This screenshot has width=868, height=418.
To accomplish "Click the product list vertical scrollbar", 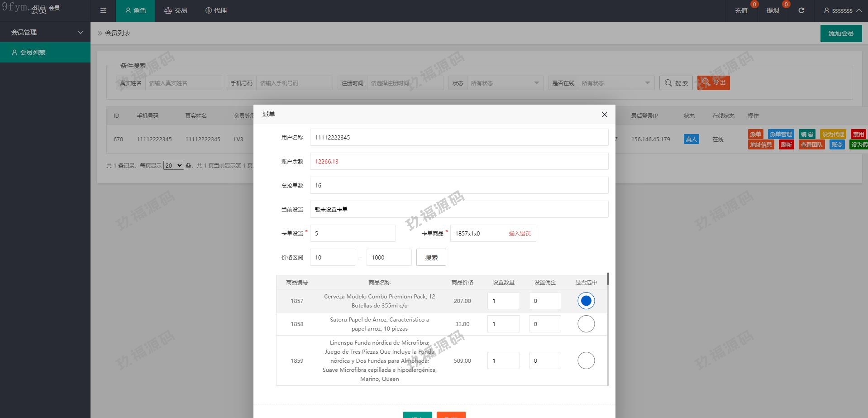I will [608, 279].
